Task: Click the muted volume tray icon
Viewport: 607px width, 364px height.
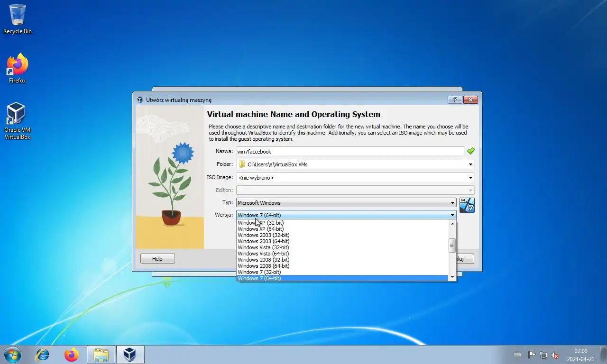Action: 555,355
